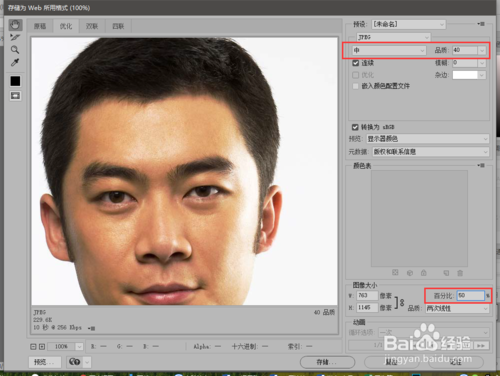
Task: Open the 模糊 blur slider arrow
Action: tap(482, 63)
